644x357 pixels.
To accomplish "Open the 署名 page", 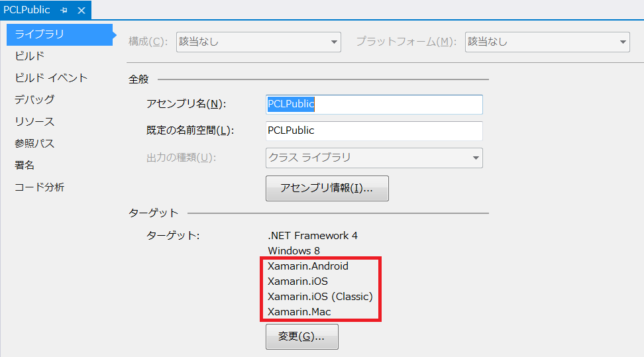I will [x=25, y=166].
